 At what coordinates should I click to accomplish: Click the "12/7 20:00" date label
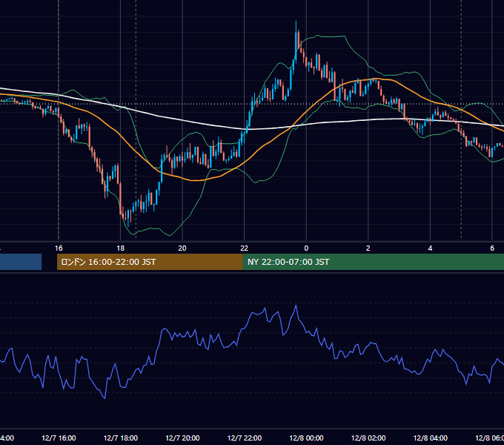(182, 438)
